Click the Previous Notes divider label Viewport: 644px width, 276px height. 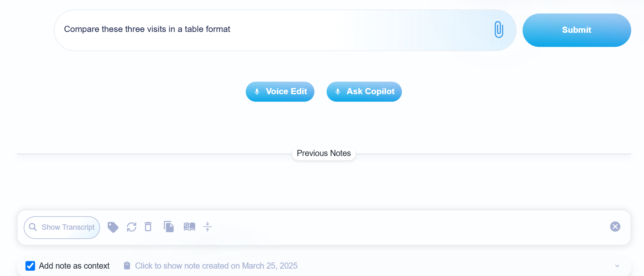pos(323,153)
